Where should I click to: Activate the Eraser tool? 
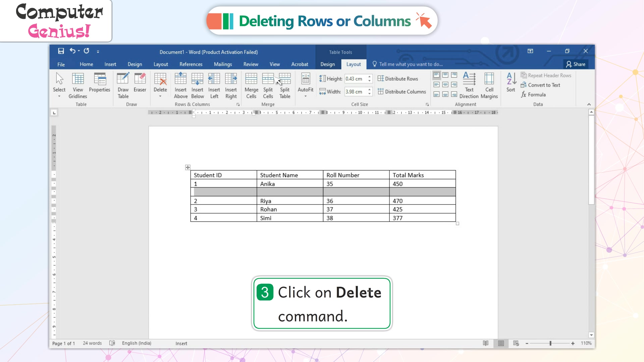click(x=140, y=82)
